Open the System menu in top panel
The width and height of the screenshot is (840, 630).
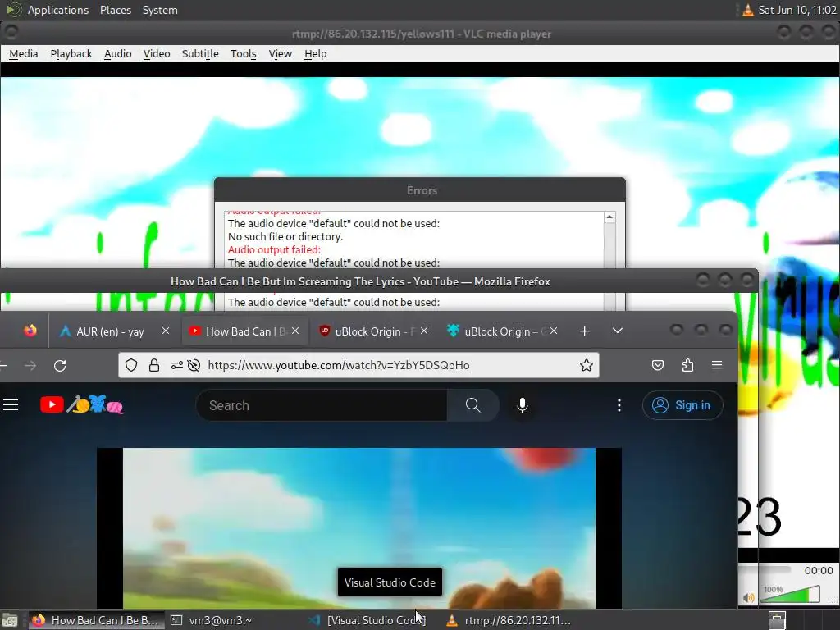point(160,10)
